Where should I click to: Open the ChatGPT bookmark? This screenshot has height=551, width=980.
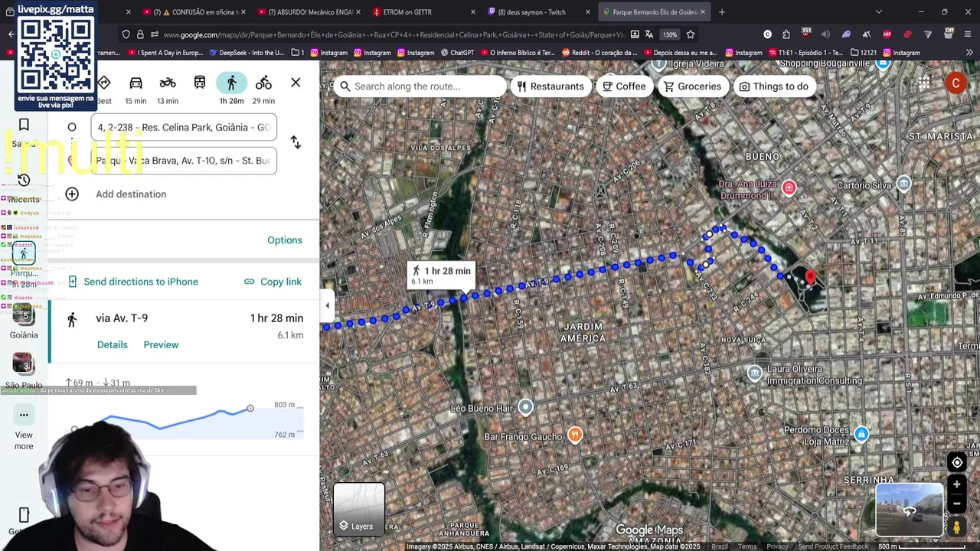[x=457, y=53]
